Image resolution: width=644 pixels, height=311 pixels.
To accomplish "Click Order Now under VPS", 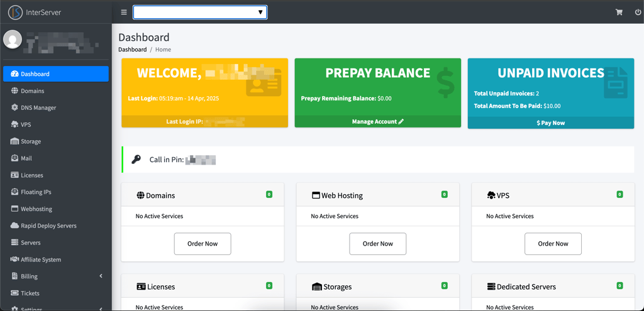I will click(553, 244).
